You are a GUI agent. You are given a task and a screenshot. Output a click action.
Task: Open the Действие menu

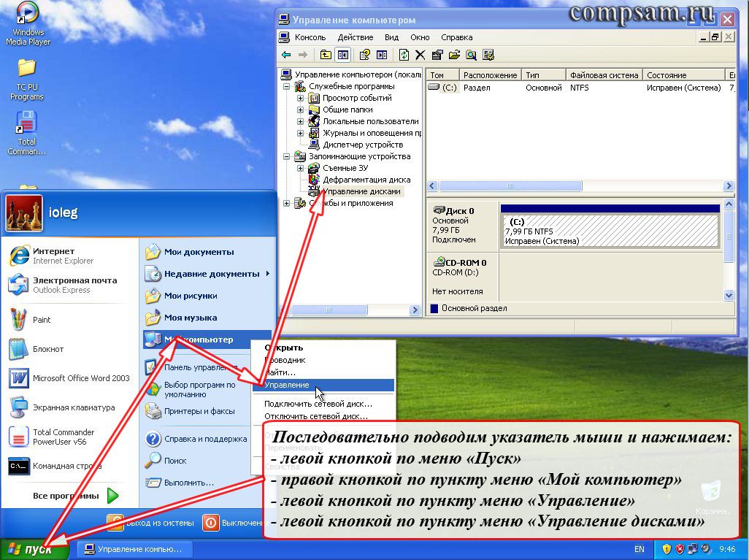(x=356, y=37)
